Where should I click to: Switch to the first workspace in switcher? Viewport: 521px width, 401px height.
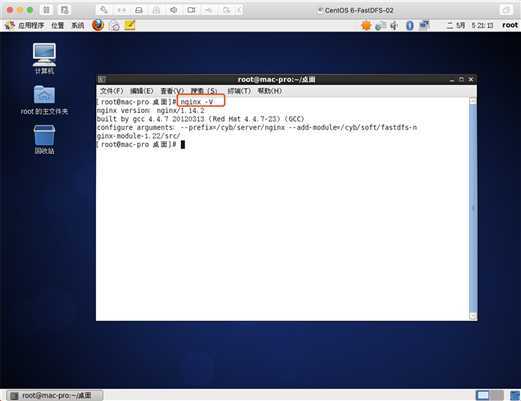click(482, 395)
